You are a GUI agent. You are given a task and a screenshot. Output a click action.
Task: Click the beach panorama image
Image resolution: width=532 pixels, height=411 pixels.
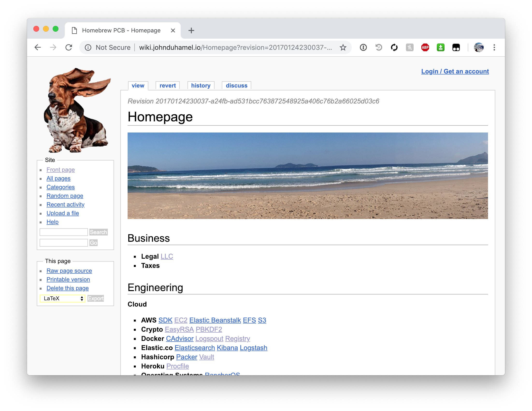pyautogui.click(x=307, y=176)
